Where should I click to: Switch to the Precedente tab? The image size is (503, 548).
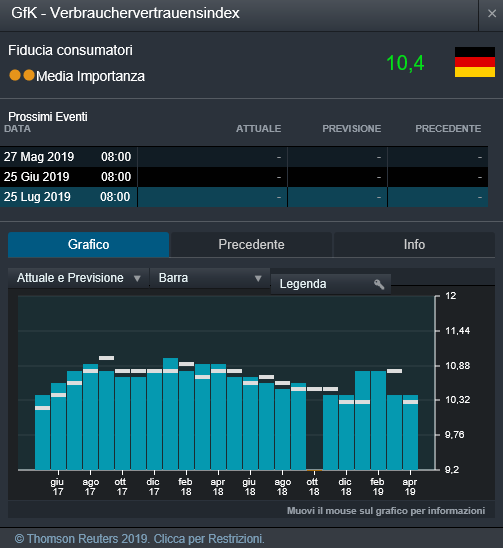tap(251, 244)
